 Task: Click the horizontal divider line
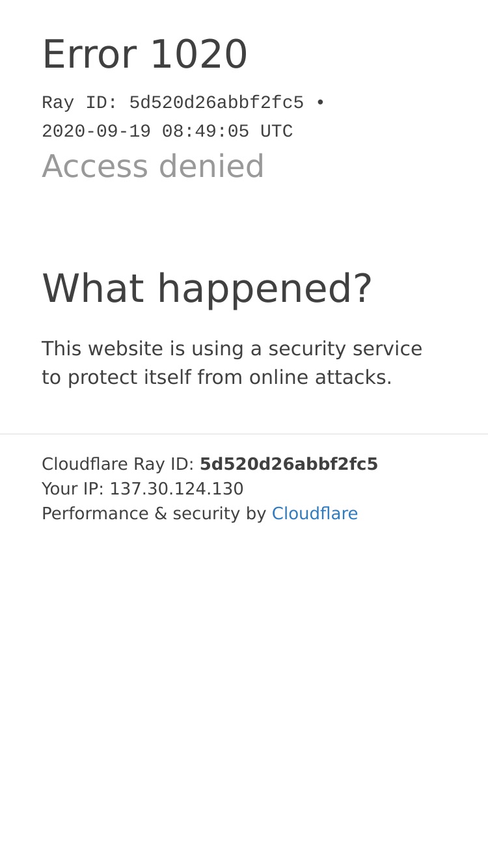[x=244, y=434]
